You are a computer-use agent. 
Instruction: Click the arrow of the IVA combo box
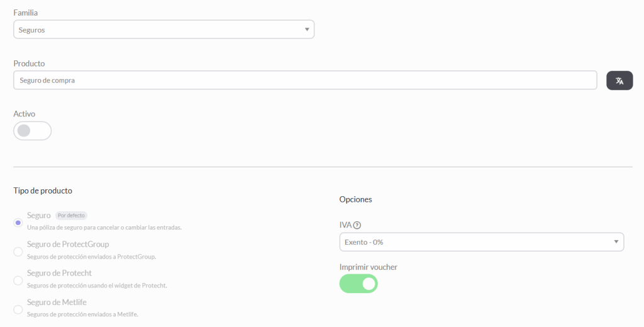point(616,242)
